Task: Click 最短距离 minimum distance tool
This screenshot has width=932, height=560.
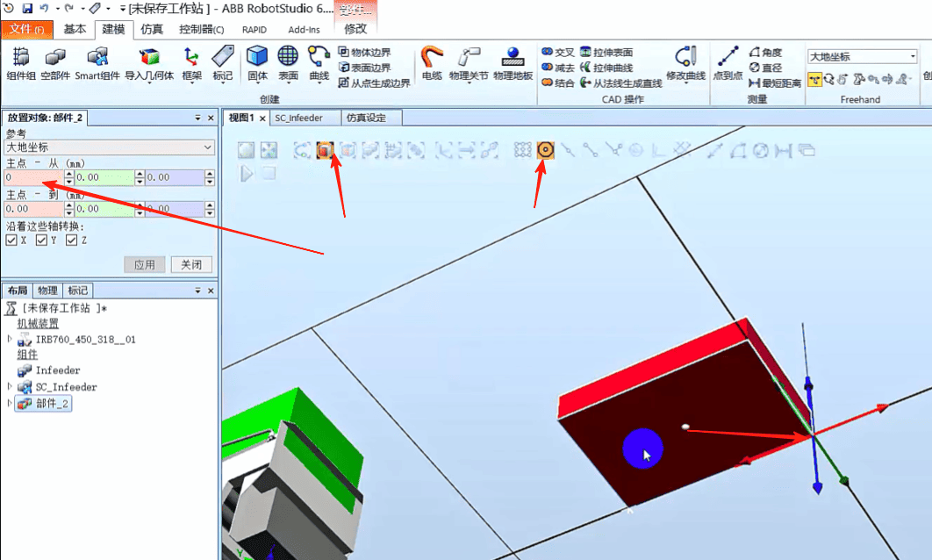Action: [x=775, y=83]
